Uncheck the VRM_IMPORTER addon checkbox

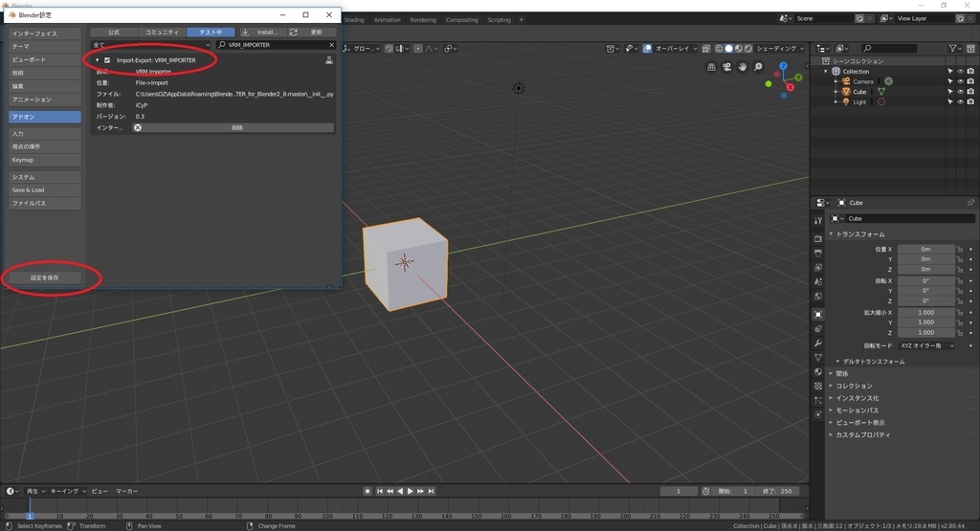click(x=107, y=60)
